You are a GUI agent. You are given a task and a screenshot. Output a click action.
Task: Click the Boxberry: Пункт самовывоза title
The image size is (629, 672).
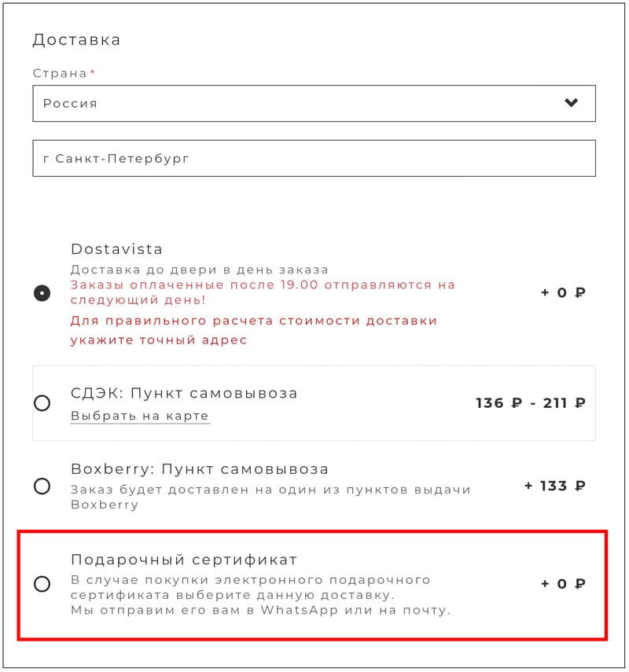click(x=200, y=469)
